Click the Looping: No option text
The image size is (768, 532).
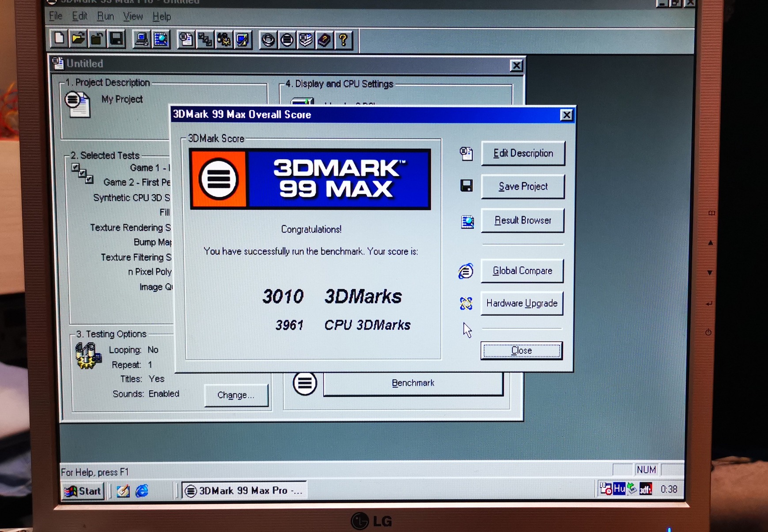[x=133, y=350]
